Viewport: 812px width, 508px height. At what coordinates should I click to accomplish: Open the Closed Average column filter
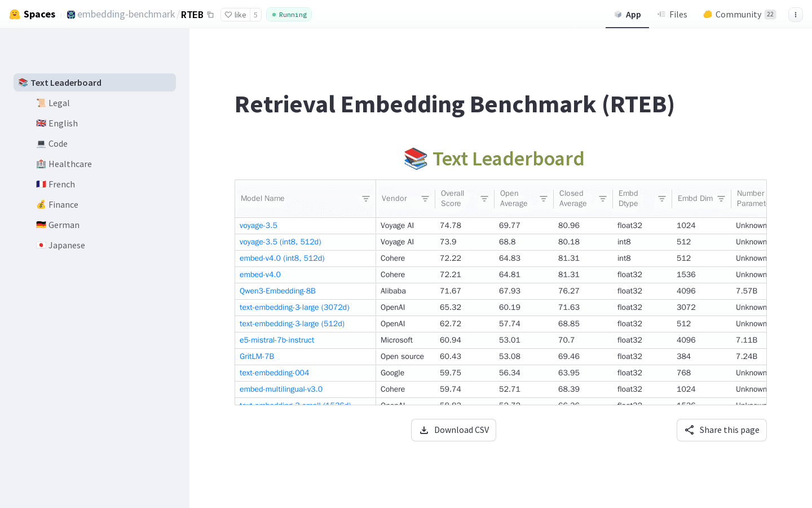pos(603,199)
